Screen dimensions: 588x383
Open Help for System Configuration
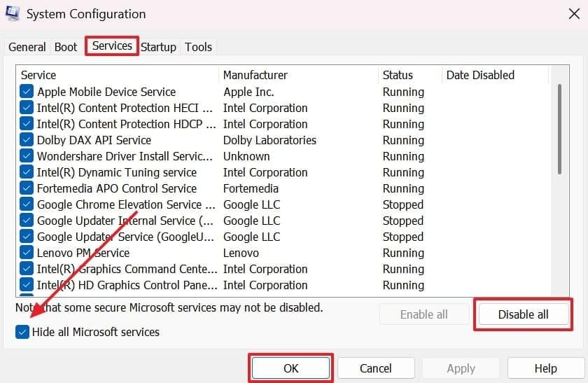(546, 368)
